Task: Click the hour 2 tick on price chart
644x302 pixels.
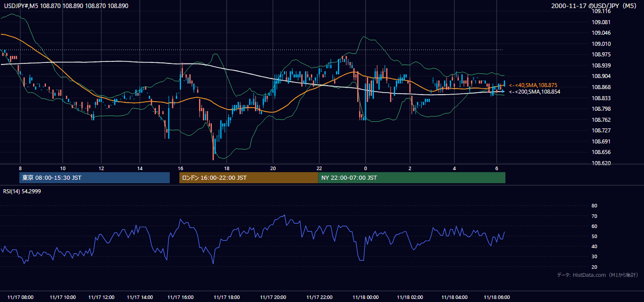Action: point(410,169)
